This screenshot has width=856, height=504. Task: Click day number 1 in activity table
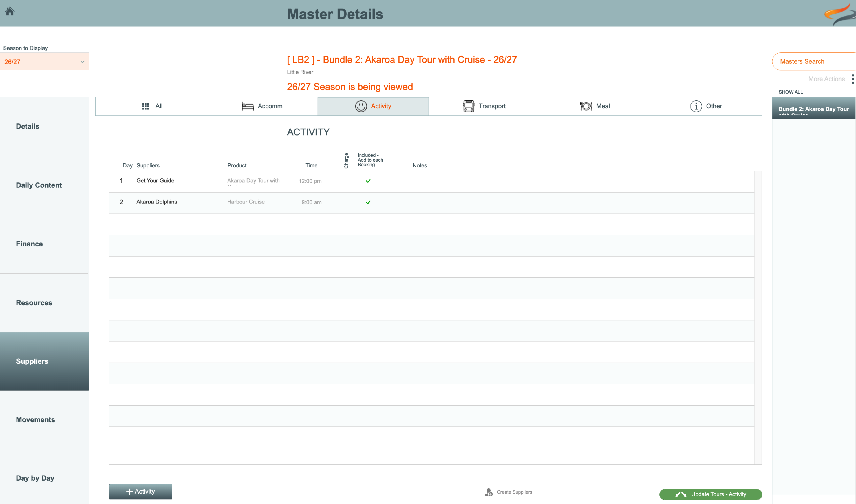tap(121, 180)
